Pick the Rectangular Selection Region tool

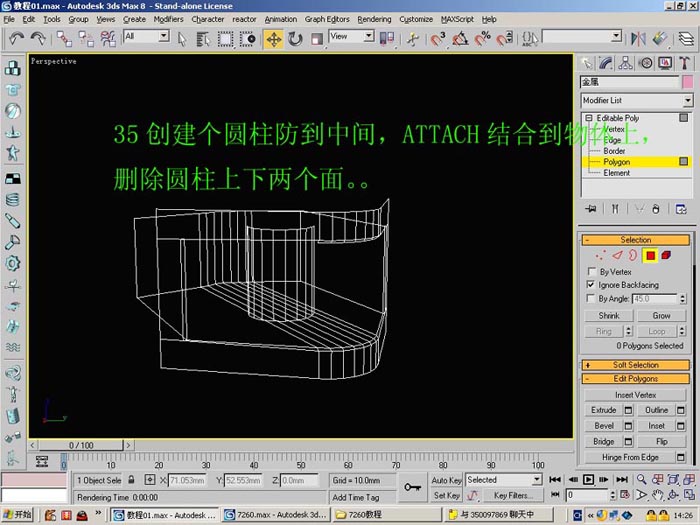click(x=225, y=39)
